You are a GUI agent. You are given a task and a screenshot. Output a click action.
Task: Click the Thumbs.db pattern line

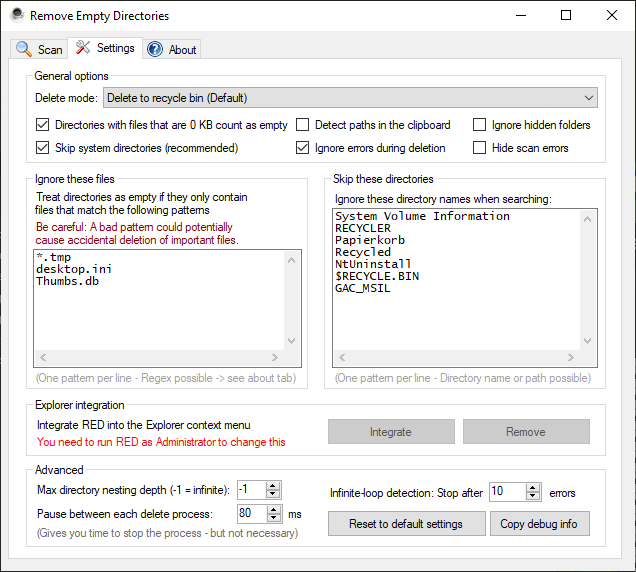67,281
